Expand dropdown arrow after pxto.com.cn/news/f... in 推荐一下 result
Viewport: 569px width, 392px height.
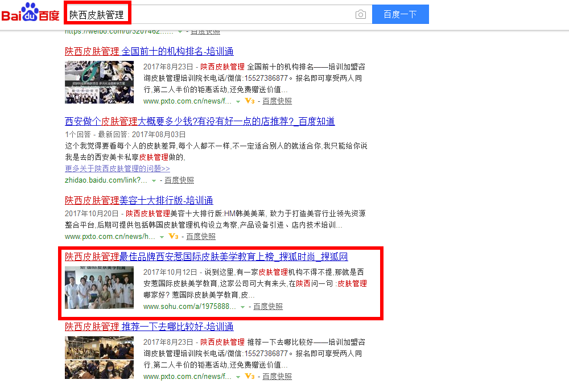238,377
